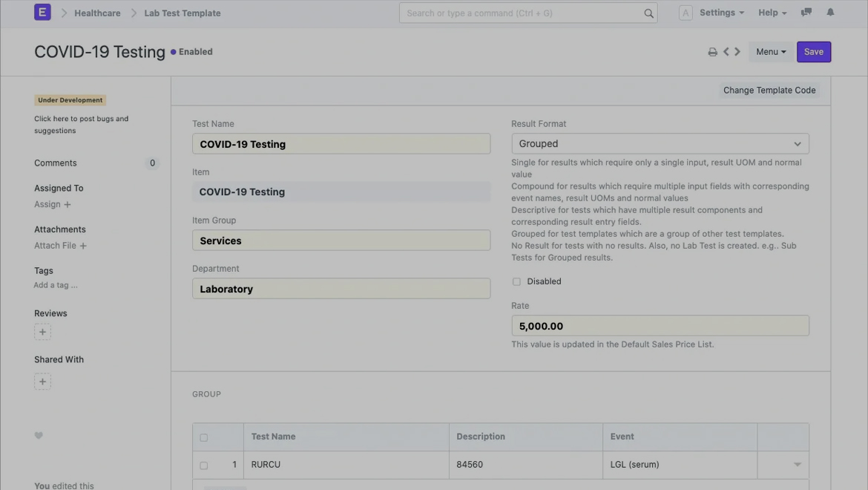The image size is (868, 490).
Task: Click the Change Template Code button
Action: pyautogui.click(x=769, y=91)
